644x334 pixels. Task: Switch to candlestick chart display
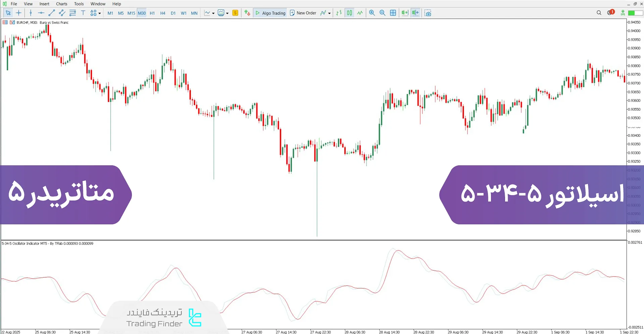349,13
